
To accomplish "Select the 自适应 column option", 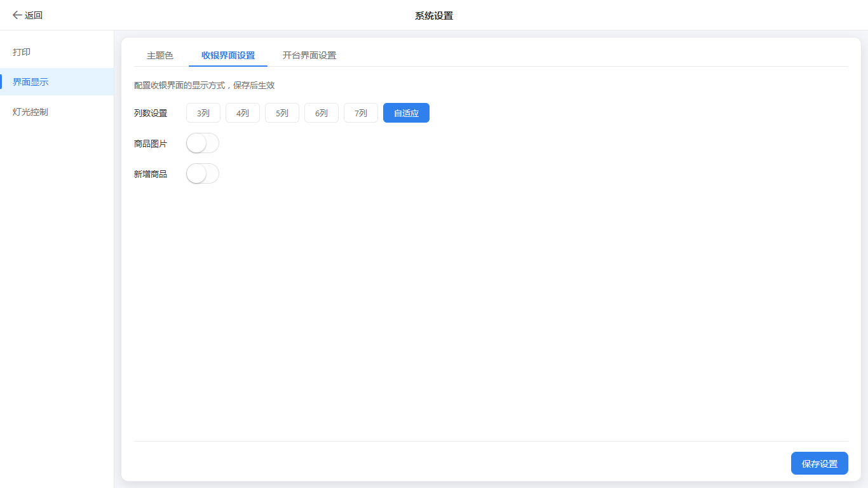I will [406, 113].
